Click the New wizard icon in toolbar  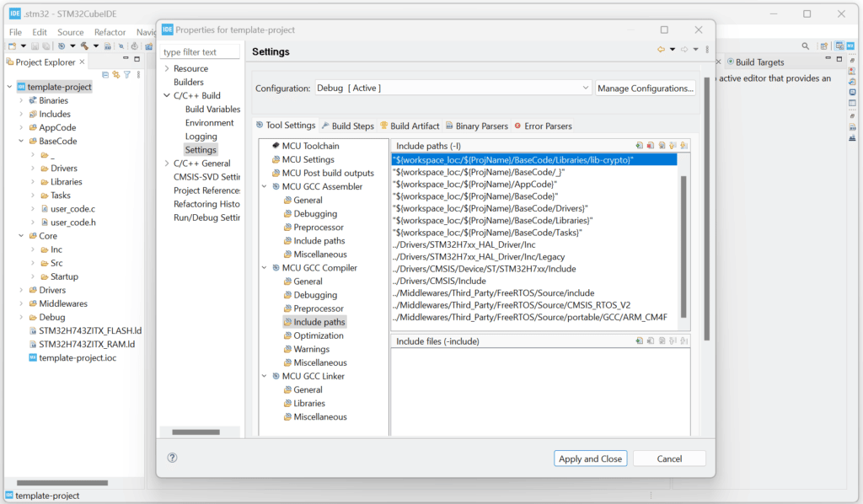click(x=12, y=46)
